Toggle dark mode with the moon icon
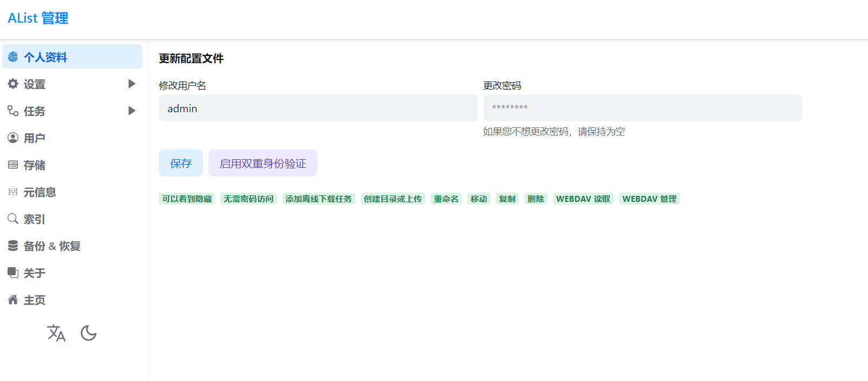Image resolution: width=868 pixels, height=381 pixels. pyautogui.click(x=89, y=333)
